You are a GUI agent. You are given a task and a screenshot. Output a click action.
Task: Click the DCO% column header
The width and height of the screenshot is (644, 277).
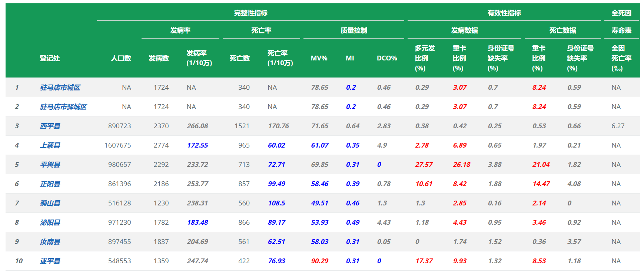point(386,58)
